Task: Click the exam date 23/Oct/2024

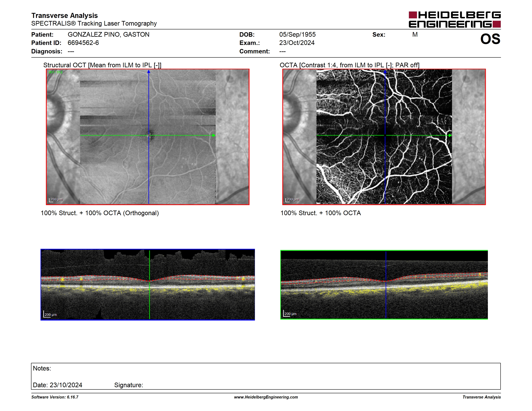Action: point(297,43)
